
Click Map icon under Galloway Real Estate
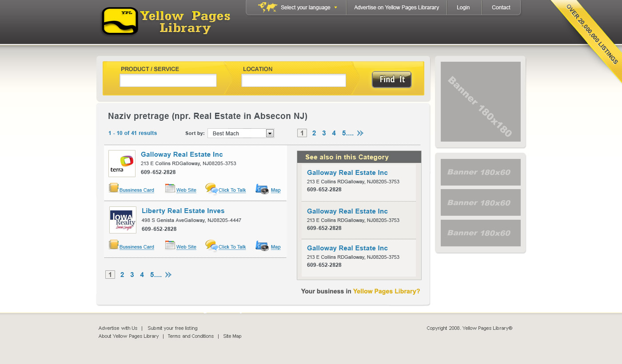(262, 189)
